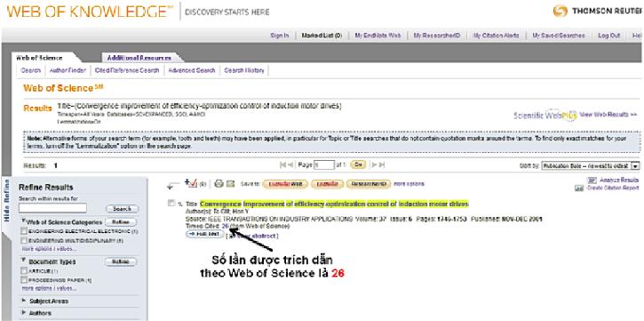Click Refine button for Web of Science Categories

pos(121,222)
